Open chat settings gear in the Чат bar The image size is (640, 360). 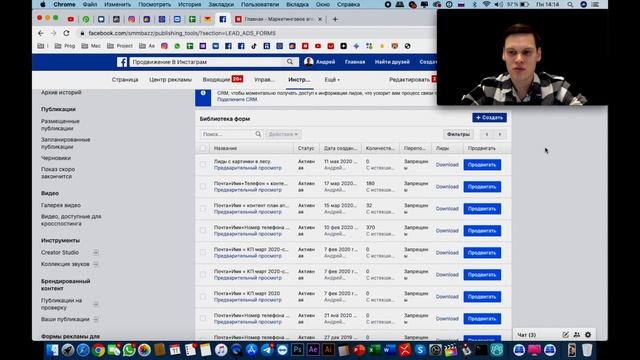[x=588, y=335]
